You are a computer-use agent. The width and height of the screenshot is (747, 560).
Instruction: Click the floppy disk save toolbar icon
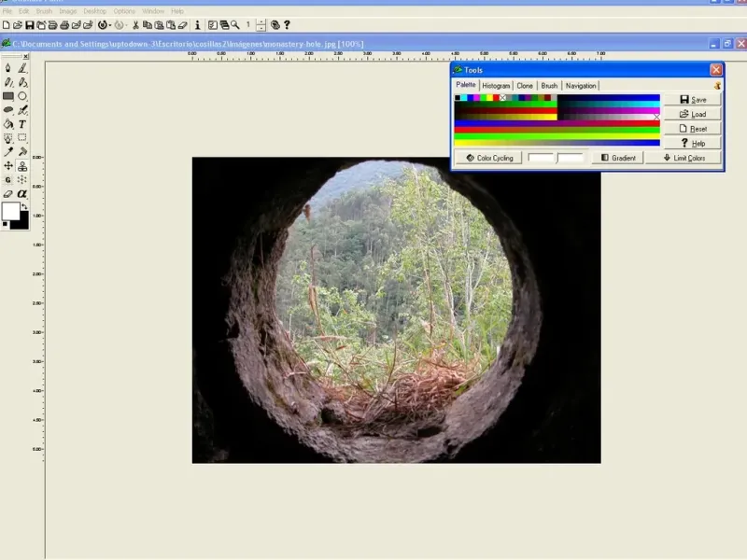(x=30, y=25)
